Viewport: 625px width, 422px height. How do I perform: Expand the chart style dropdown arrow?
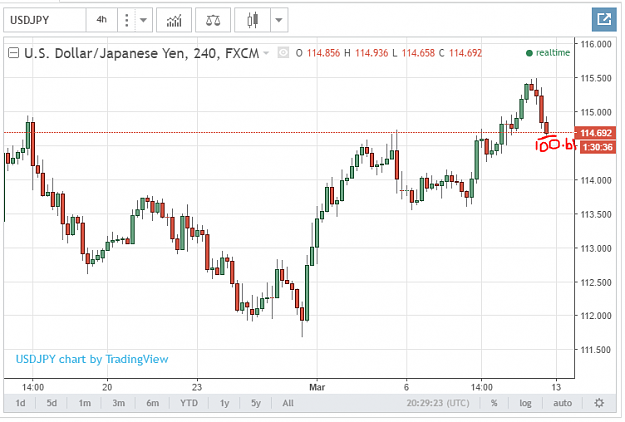pyautogui.click(x=279, y=20)
